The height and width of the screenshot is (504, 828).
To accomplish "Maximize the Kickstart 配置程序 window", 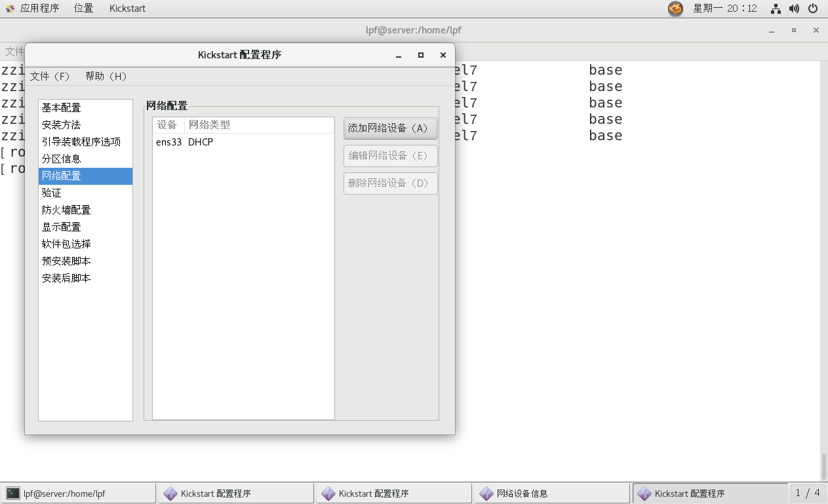I will tap(421, 55).
